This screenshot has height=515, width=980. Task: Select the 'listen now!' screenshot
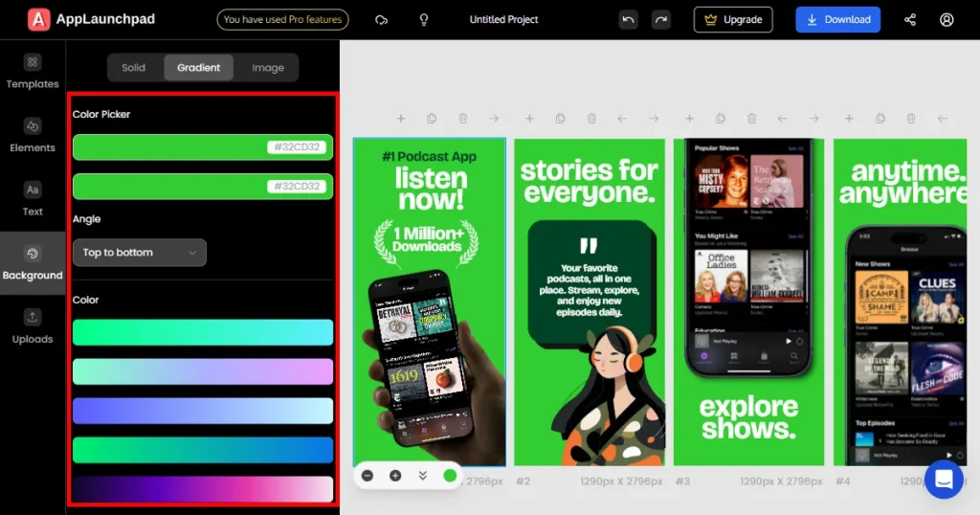[430, 302]
